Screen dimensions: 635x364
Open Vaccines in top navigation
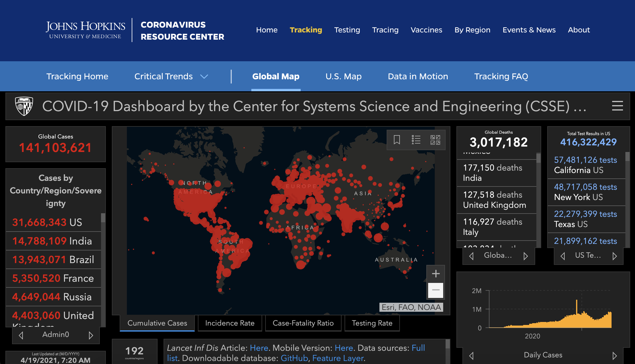point(426,30)
